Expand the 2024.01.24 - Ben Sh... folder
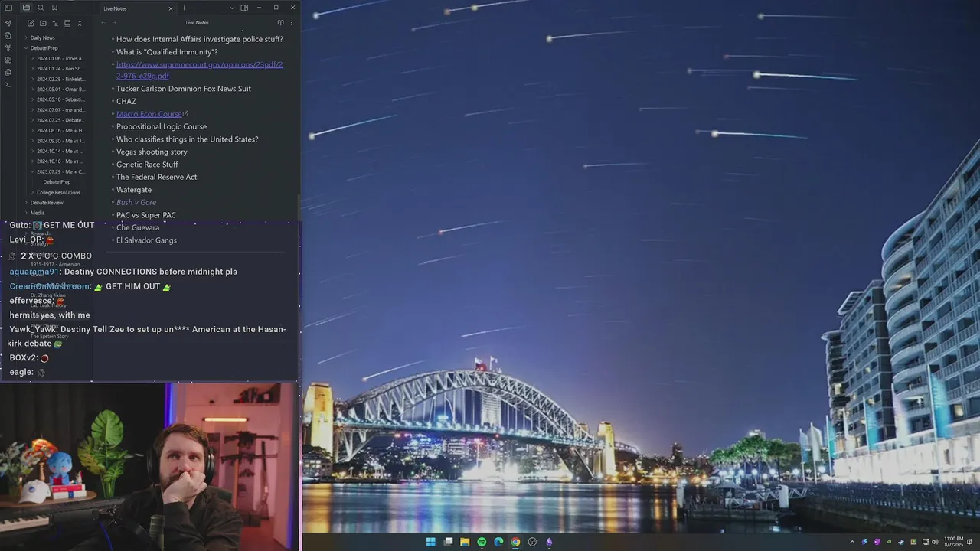 (60, 69)
